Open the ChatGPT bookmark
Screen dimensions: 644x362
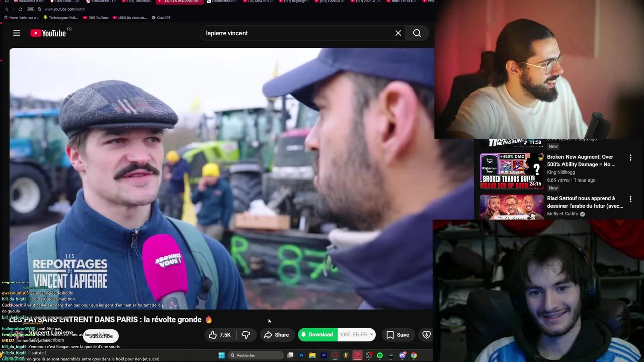point(161,17)
